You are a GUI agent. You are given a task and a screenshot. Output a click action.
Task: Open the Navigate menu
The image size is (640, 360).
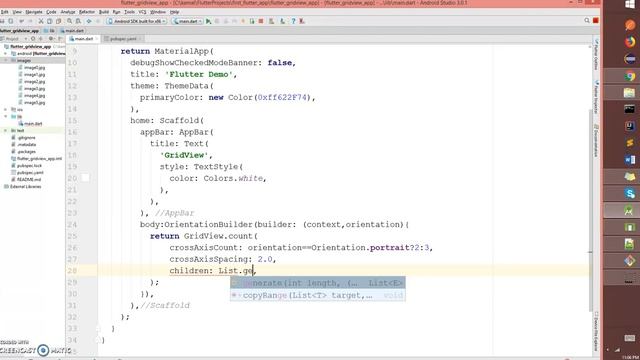tap(33, 12)
